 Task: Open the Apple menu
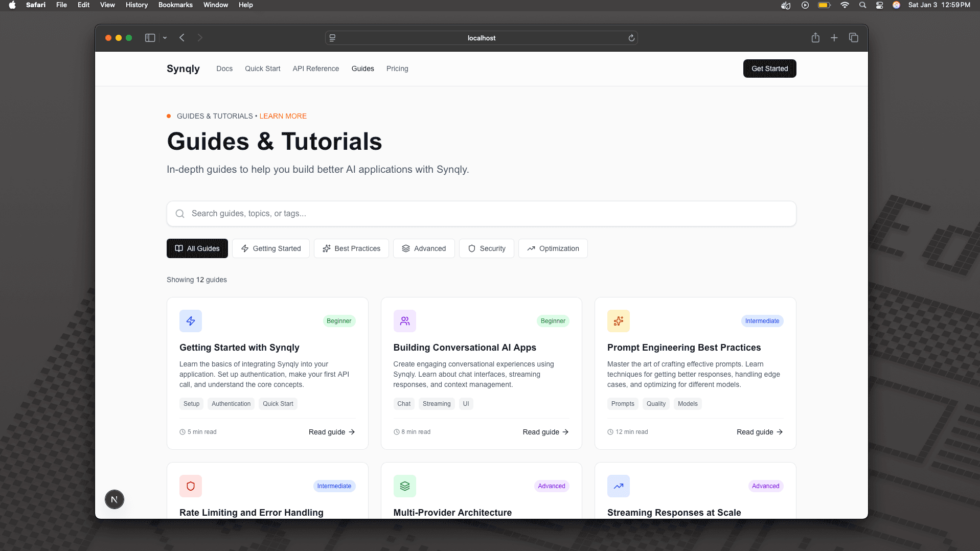pos(12,5)
